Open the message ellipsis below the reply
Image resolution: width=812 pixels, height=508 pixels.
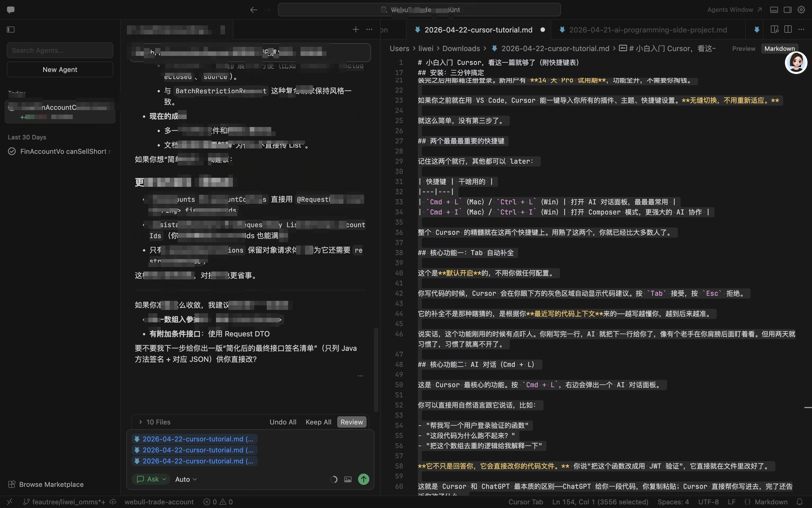tap(360, 376)
